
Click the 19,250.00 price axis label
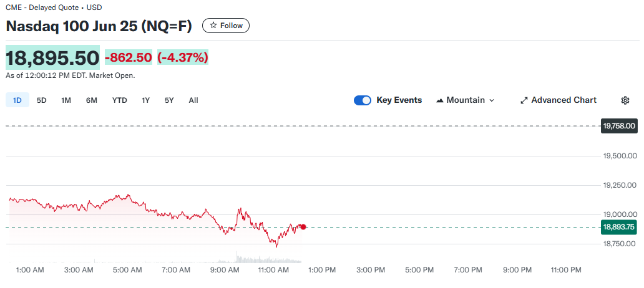(620, 185)
